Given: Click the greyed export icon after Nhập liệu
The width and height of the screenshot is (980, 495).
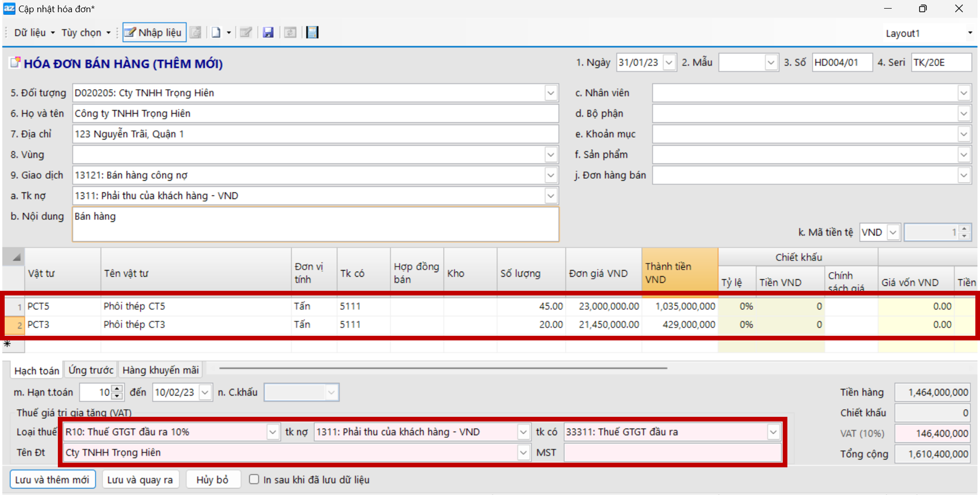Looking at the screenshot, I should [x=196, y=33].
